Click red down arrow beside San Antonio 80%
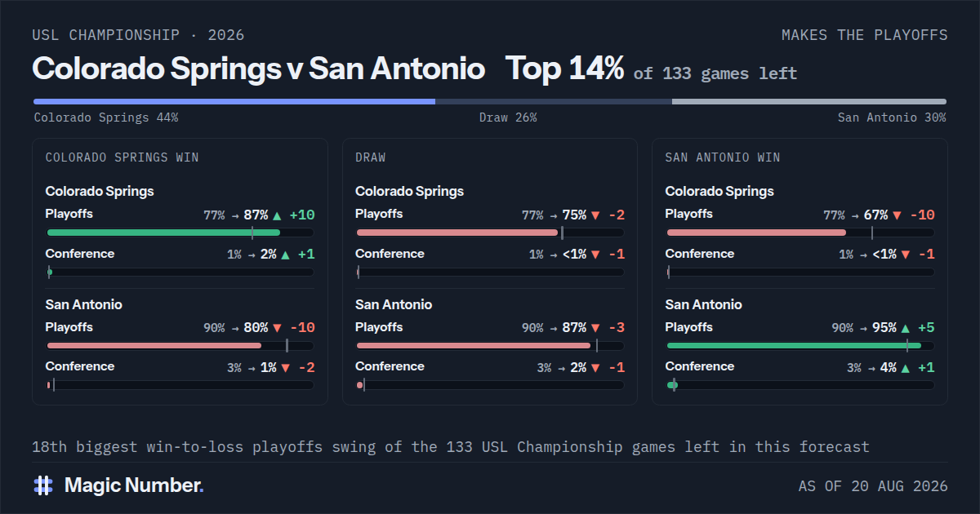The width and height of the screenshot is (980, 514). coord(277,328)
